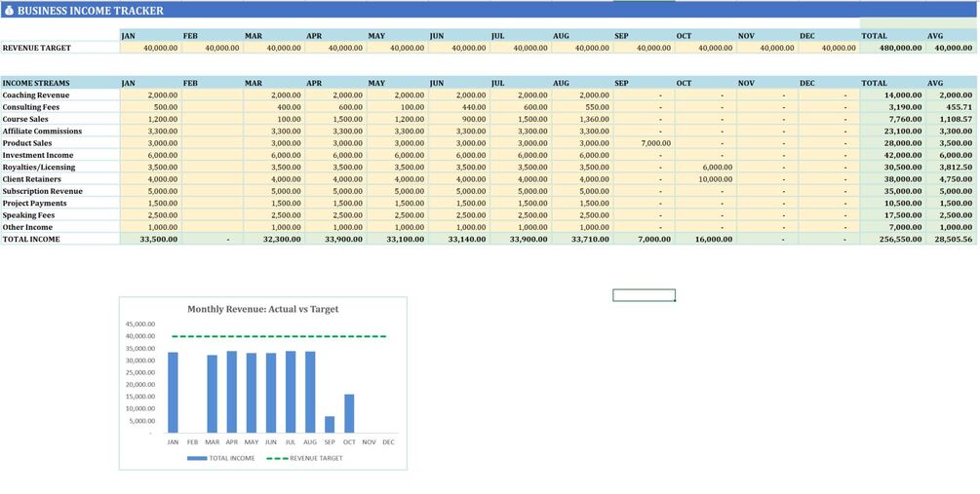
Task: Click Consulting Fees JAN cell showing 500.00
Action: pyautogui.click(x=150, y=107)
